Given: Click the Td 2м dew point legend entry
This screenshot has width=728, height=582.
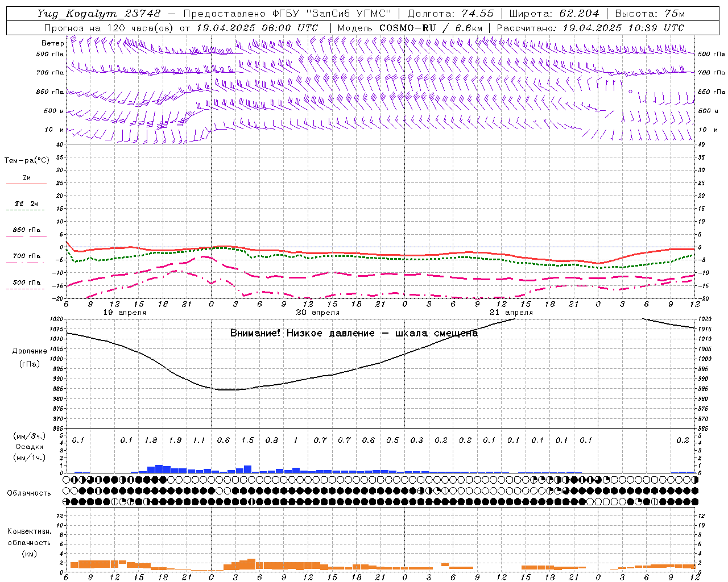Looking at the screenshot, I should (26, 203).
